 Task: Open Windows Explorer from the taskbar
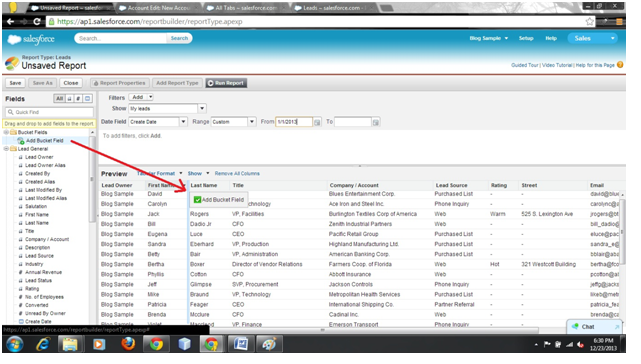(70, 344)
